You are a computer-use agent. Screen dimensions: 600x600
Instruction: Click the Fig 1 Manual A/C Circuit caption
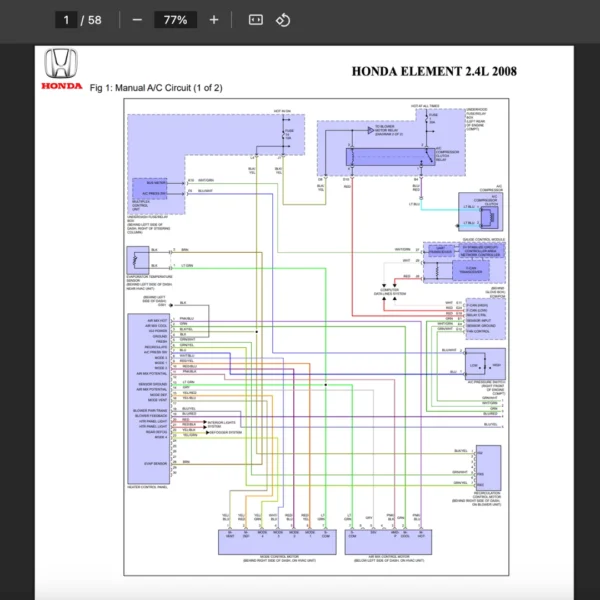tap(156, 88)
